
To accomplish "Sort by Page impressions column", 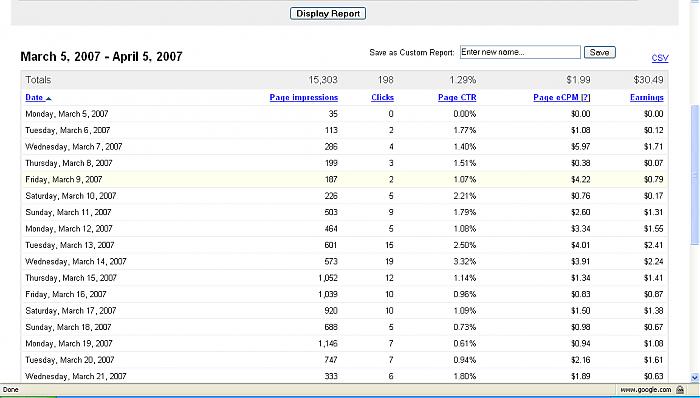I will pos(304,98).
